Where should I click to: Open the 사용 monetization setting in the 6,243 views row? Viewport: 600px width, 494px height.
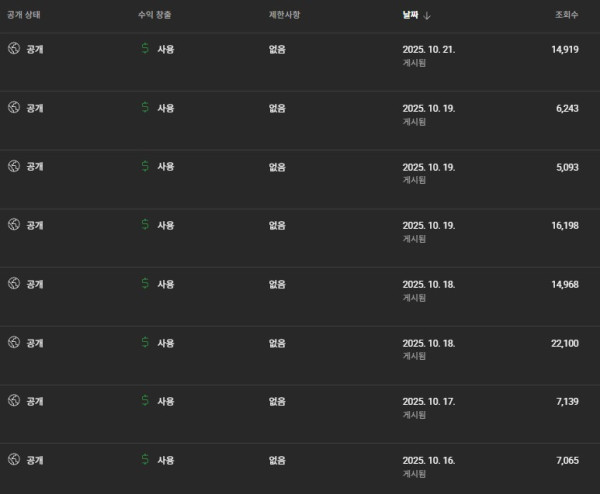[x=165, y=108]
